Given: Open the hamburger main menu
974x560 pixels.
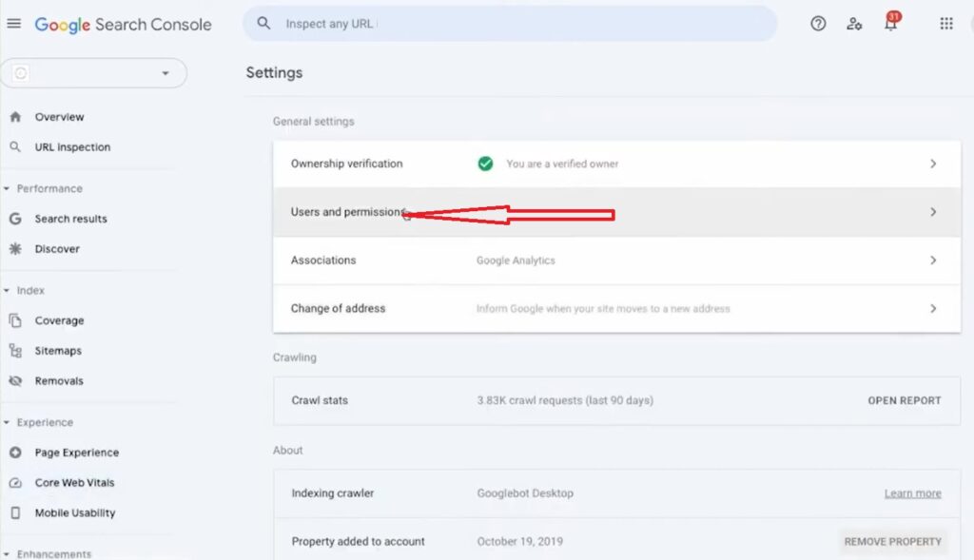Looking at the screenshot, I should tap(13, 24).
